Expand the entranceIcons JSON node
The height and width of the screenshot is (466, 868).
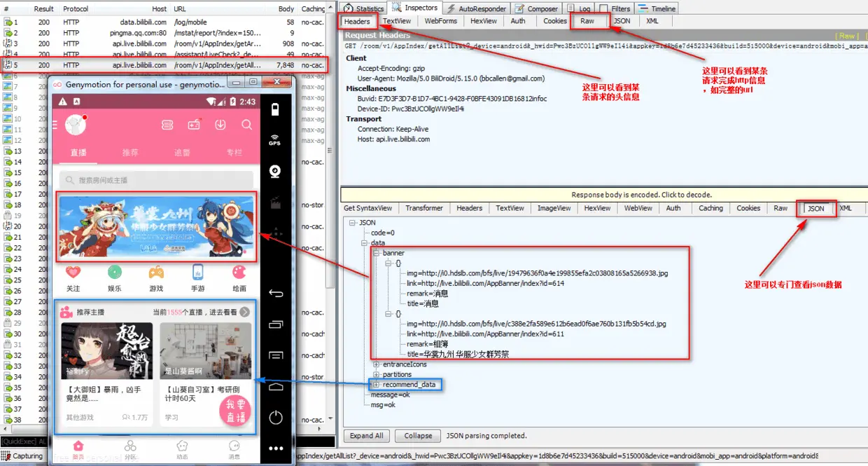tap(376, 364)
